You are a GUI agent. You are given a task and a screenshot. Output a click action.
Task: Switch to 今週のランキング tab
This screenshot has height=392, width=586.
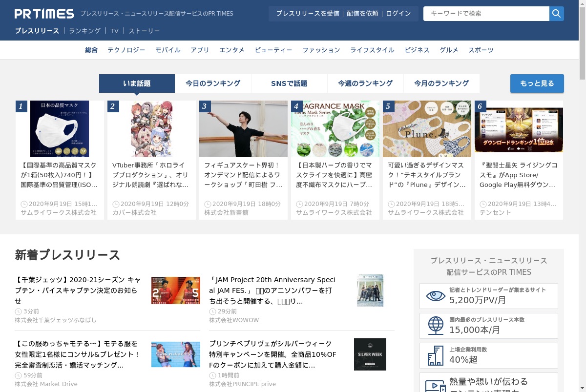coord(365,83)
